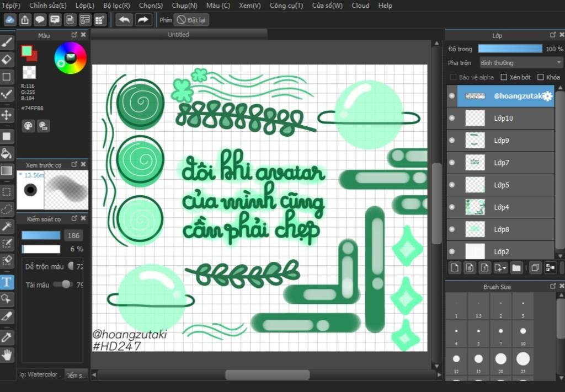Select the rectangular Selection tool
Image resolution: width=565 pixels, height=392 pixels.
[7, 192]
